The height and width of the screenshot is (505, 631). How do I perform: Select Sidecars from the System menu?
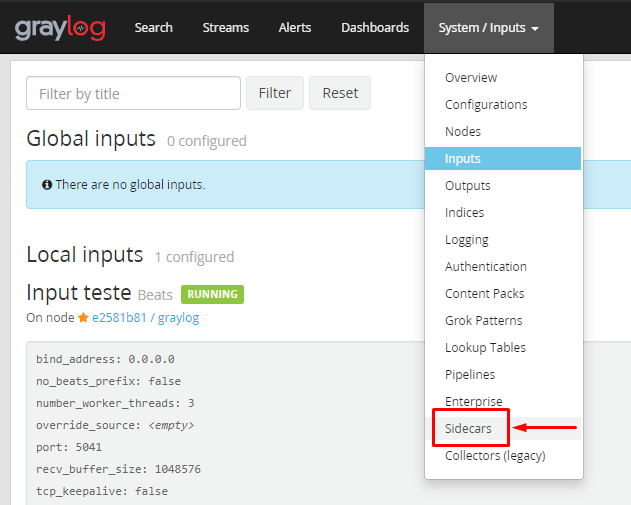(469, 428)
